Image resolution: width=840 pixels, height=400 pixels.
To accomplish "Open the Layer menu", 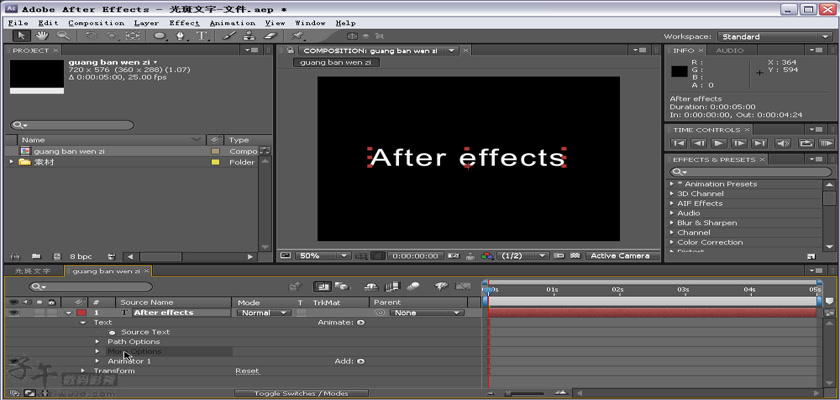I will tap(146, 23).
